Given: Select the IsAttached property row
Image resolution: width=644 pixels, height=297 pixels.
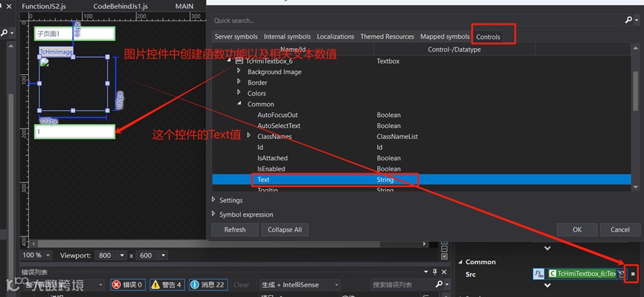Looking at the screenshot, I should pos(421,158).
